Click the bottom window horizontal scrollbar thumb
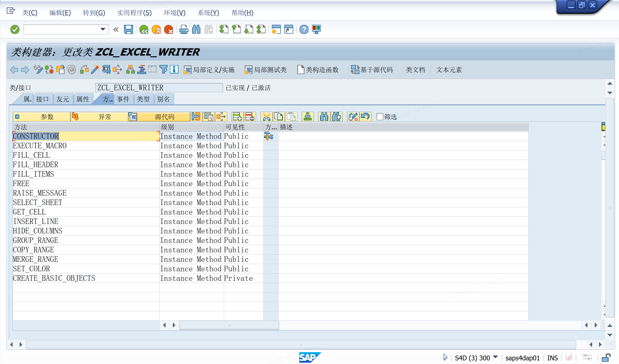 (301, 345)
